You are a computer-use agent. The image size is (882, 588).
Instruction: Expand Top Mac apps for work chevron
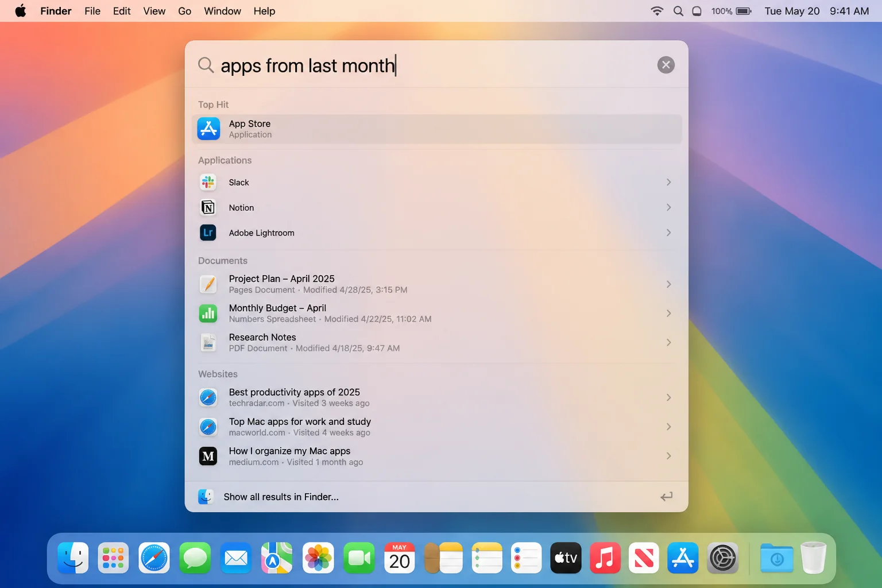tap(668, 427)
